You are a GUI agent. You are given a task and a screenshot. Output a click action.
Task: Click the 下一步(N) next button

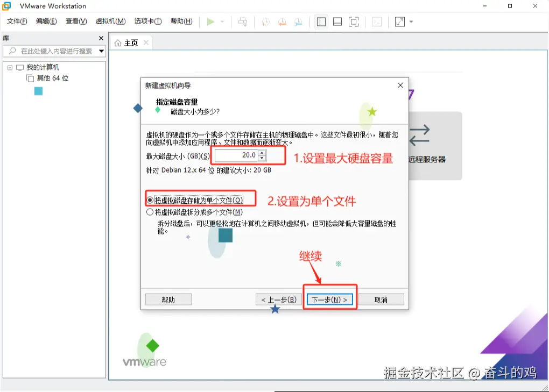[329, 300]
